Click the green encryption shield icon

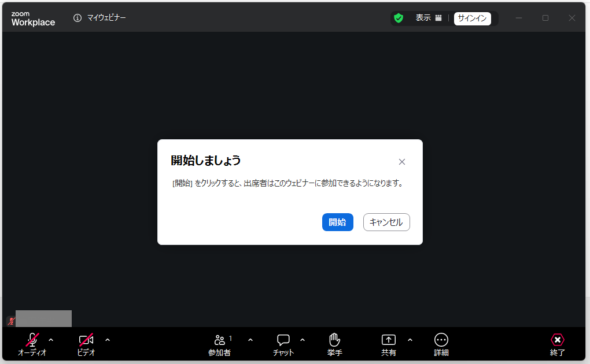tap(399, 18)
